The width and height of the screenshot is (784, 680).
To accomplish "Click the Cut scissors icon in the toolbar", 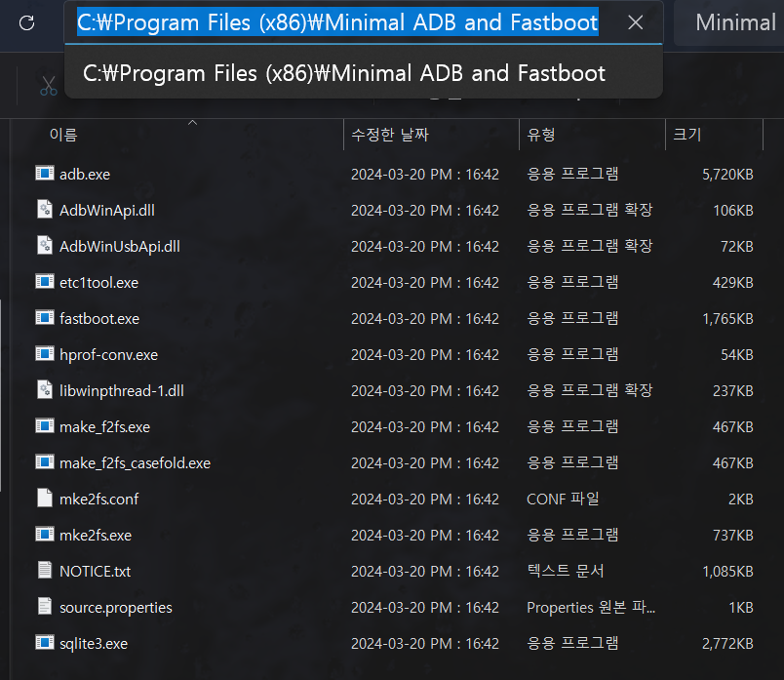I will (x=49, y=86).
